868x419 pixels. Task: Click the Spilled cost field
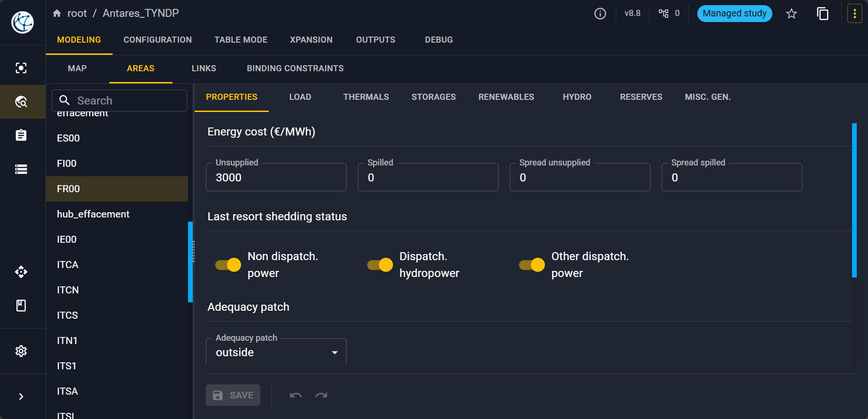coord(428,177)
